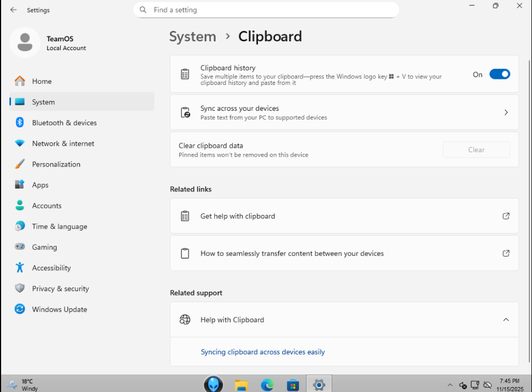Click the Get help clipboard icon
Screen dimensions: 532x392
185,216
